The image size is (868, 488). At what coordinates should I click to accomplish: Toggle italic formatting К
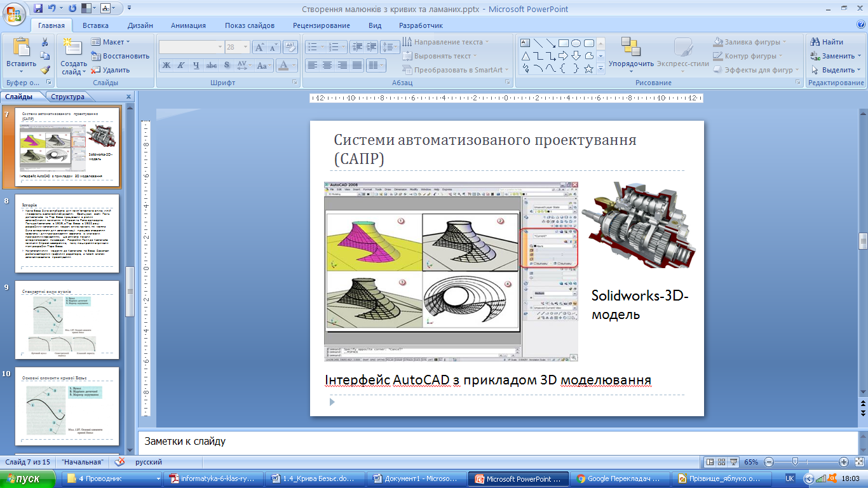181,65
